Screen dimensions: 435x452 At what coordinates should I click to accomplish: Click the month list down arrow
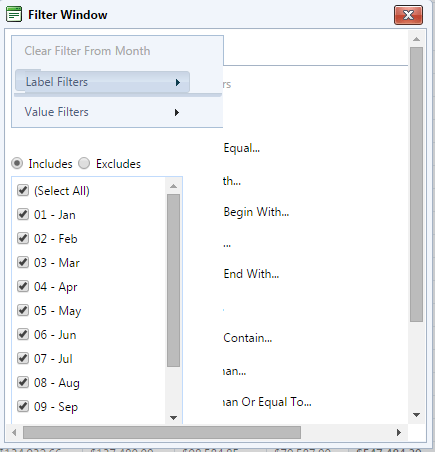pyautogui.click(x=173, y=418)
